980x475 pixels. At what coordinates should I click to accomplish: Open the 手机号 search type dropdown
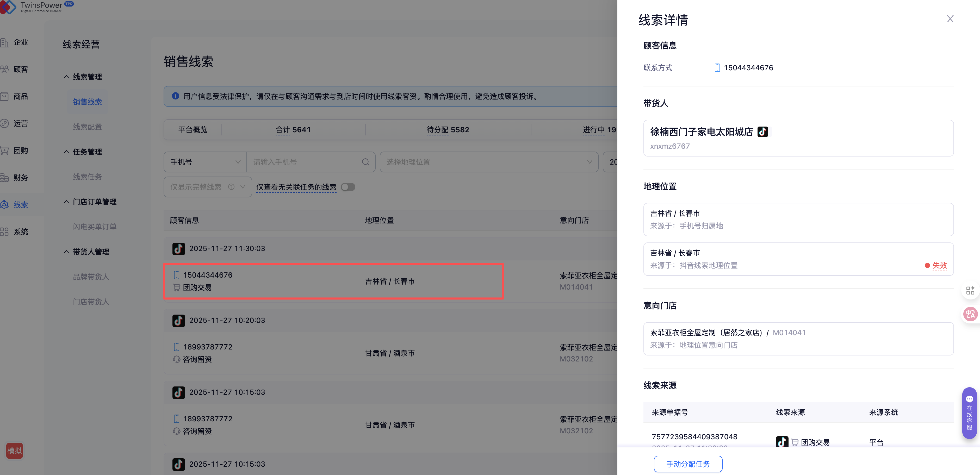point(205,162)
